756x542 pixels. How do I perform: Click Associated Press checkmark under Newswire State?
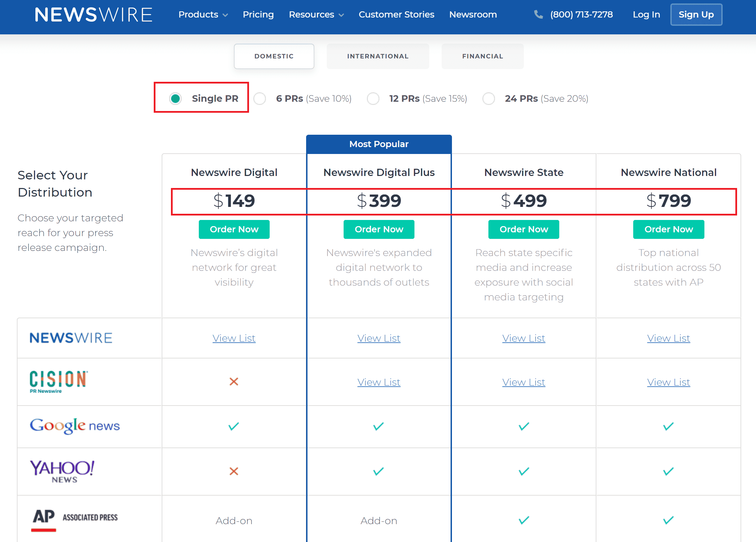[x=524, y=520]
